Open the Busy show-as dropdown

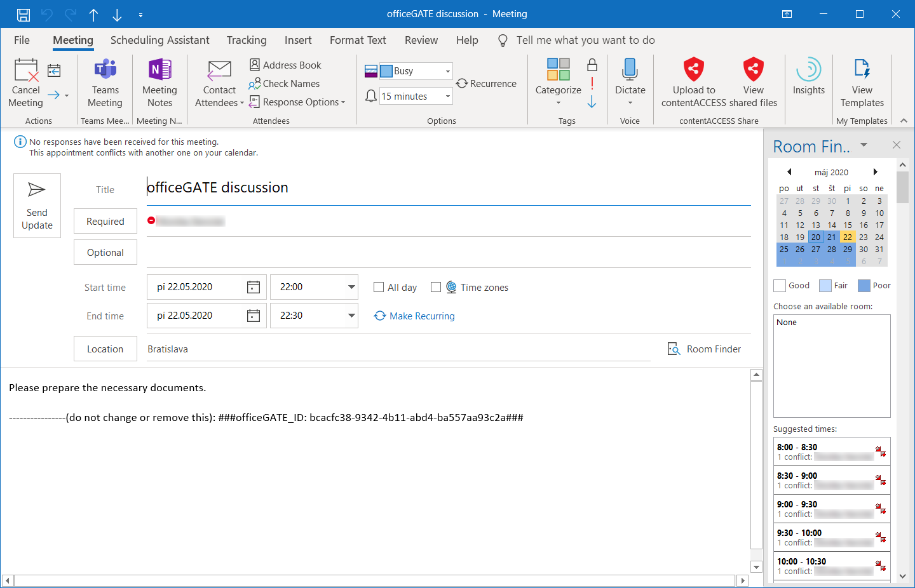point(447,71)
